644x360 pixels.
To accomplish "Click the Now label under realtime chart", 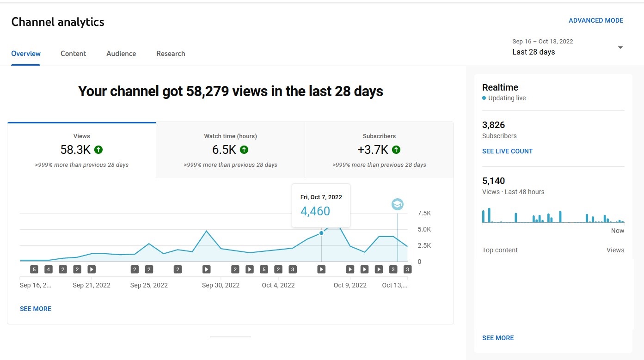I will tap(618, 231).
